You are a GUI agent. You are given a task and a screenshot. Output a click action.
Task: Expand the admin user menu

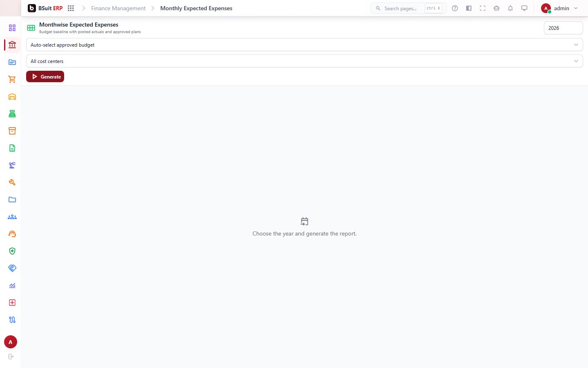tap(560, 8)
